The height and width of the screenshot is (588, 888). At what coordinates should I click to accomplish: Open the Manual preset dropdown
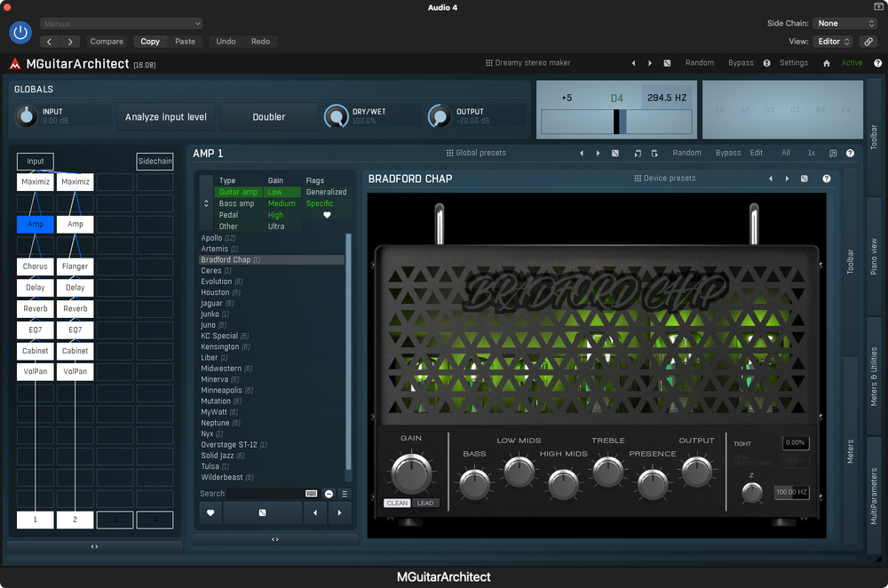coord(121,24)
